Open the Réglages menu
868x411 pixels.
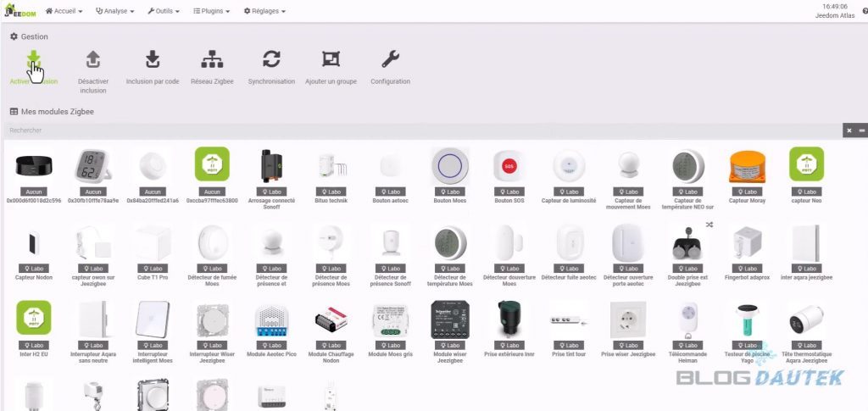pyautogui.click(x=264, y=11)
